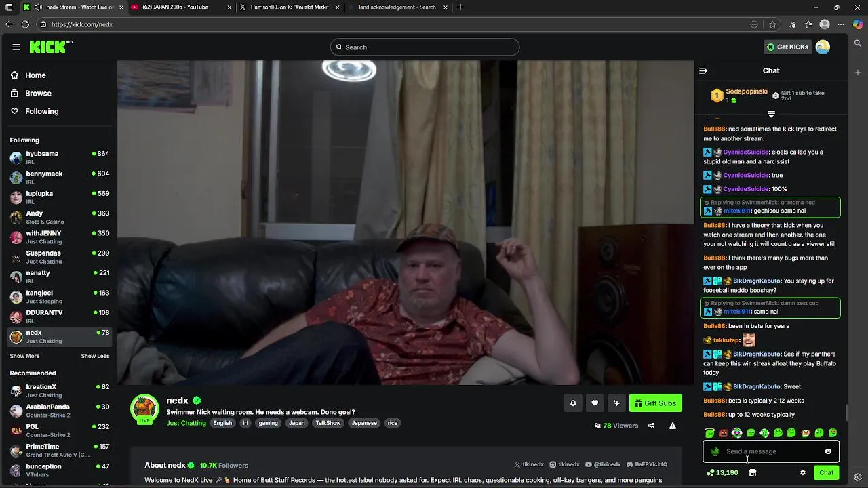Viewport: 868px width, 488px height.
Task: Select the nedx Stream Kick tab
Action: 72,7
